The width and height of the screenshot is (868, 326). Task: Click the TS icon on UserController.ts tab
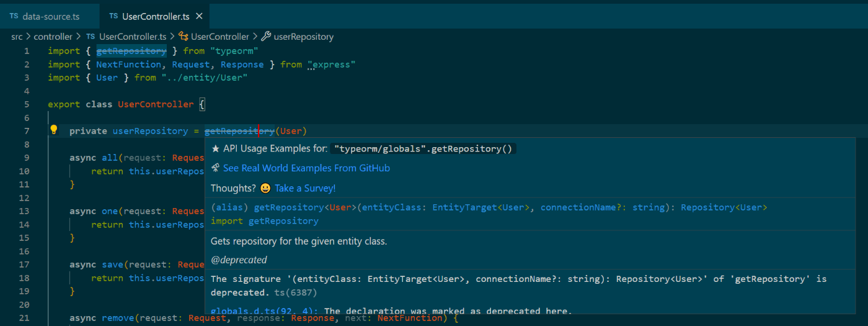point(113,16)
